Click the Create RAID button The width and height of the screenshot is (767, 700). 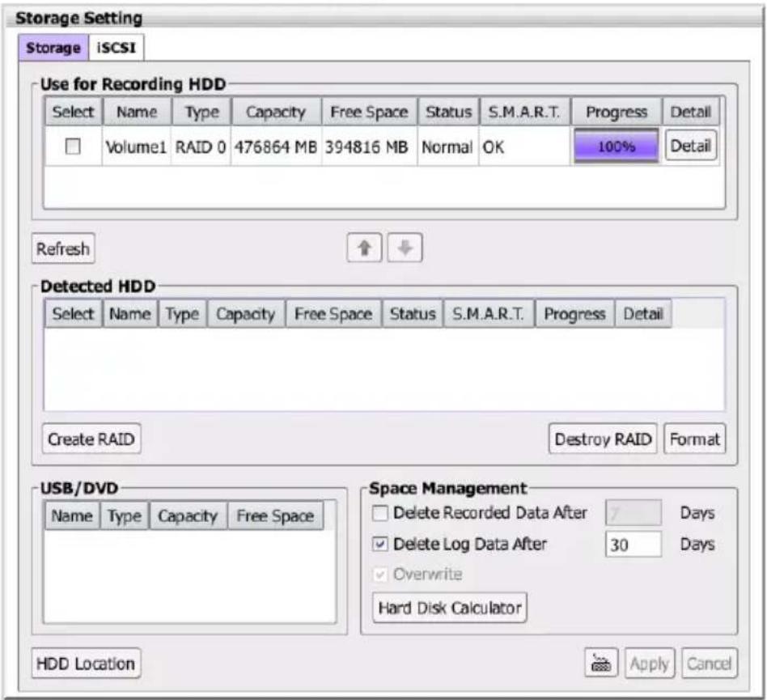[91, 439]
